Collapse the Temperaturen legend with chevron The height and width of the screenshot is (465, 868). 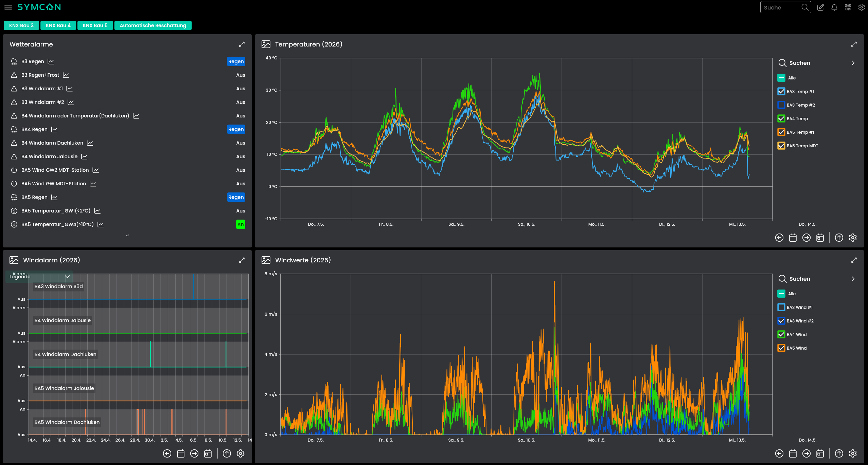tap(853, 63)
